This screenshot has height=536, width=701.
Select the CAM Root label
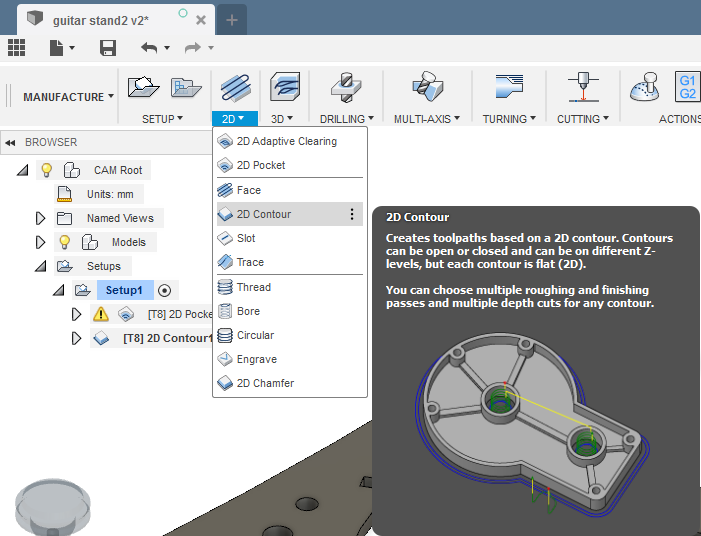[x=118, y=170]
